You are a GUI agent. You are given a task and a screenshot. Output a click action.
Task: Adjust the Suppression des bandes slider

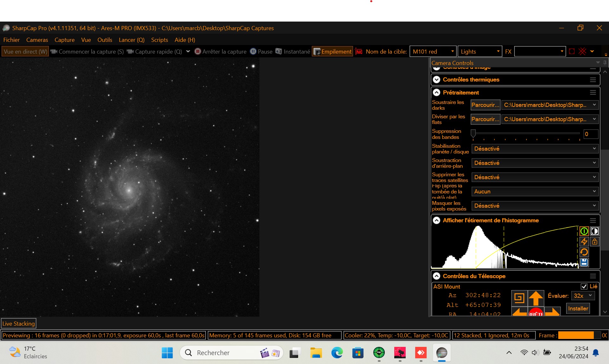tap(474, 133)
